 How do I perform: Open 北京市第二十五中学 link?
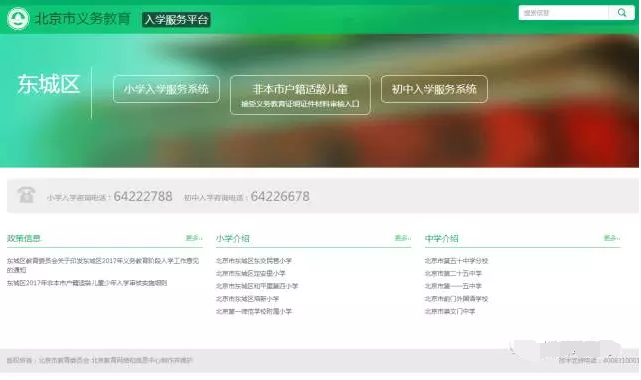pyautogui.click(x=453, y=273)
